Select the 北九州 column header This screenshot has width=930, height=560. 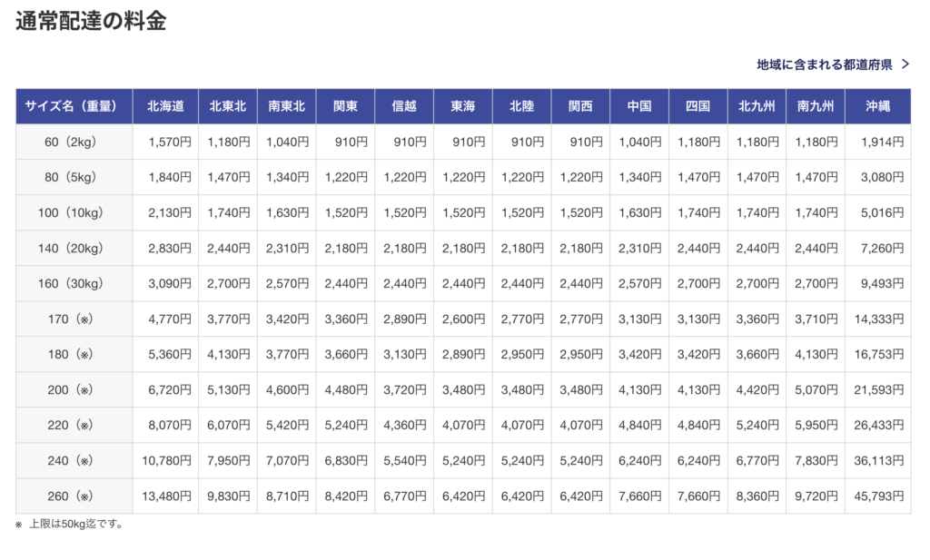click(757, 106)
